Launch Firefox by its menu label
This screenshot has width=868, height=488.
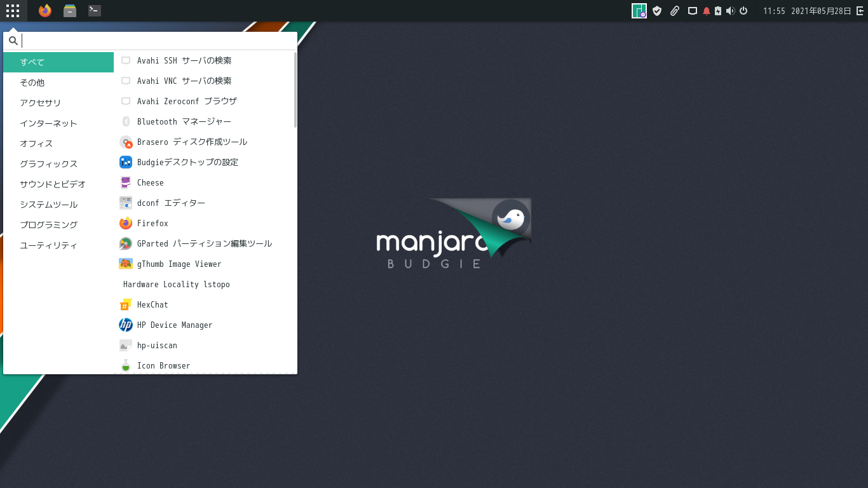[x=153, y=223]
